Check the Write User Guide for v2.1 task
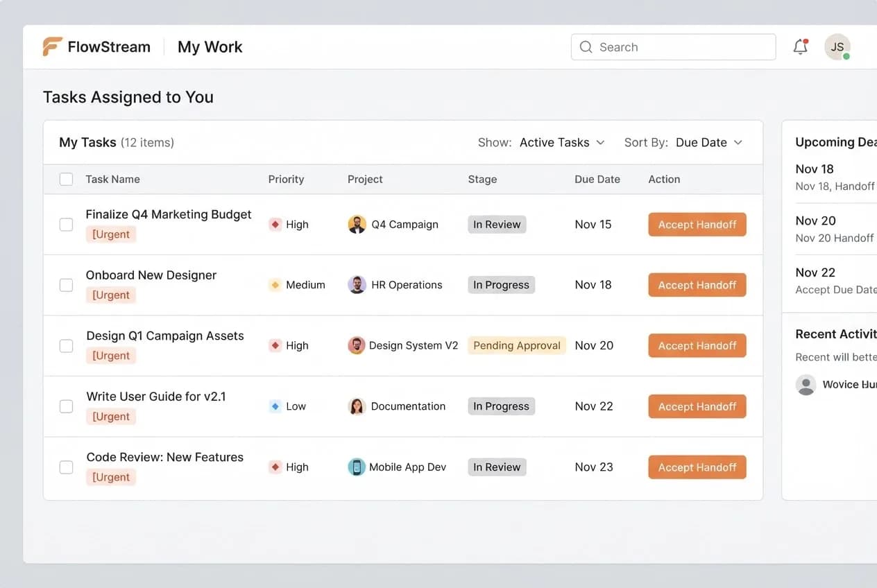Viewport: 877px width, 588px height. (x=66, y=406)
